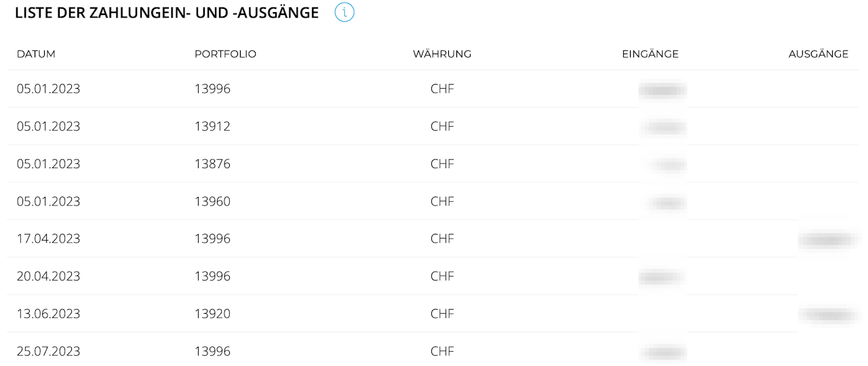This screenshot has height=366, width=868.
Task: Select portfolio number 13912
Action: (212, 127)
